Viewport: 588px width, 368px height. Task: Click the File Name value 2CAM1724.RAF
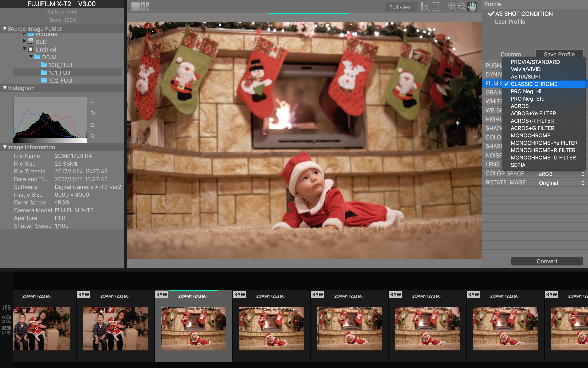75,156
